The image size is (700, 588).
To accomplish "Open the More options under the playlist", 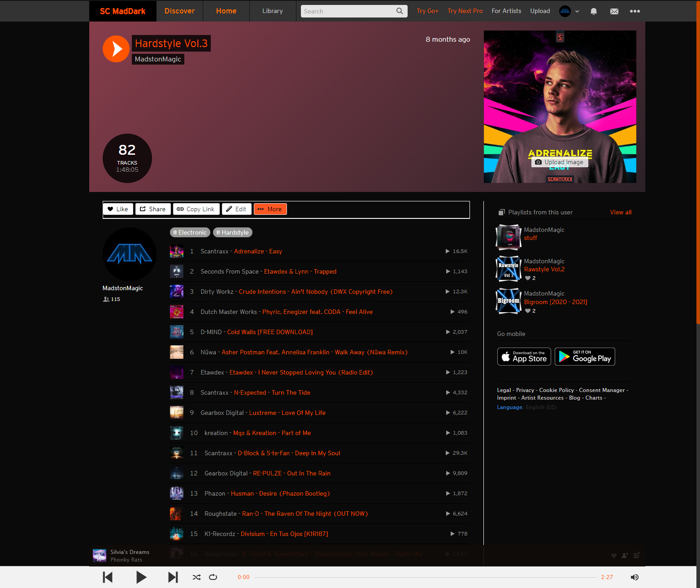I will (270, 209).
